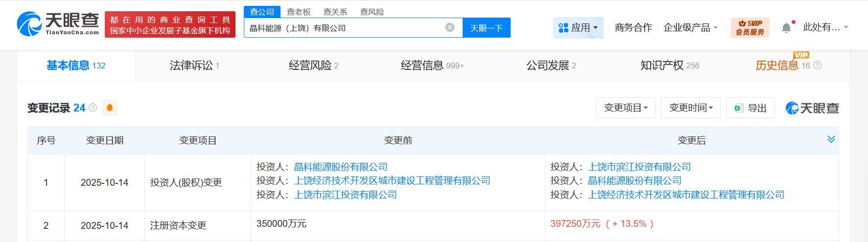Expand table with double-chevron arrow

pos(831,139)
